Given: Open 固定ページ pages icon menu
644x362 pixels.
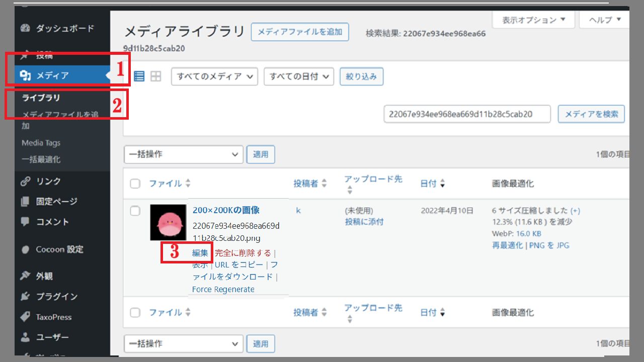Looking at the screenshot, I should pyautogui.click(x=25, y=202).
